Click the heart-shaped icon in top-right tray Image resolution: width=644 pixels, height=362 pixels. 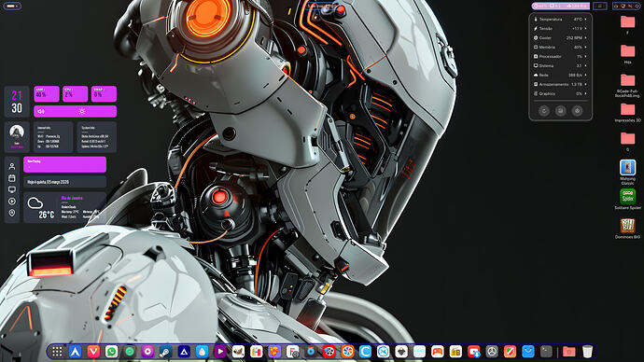click(x=637, y=7)
